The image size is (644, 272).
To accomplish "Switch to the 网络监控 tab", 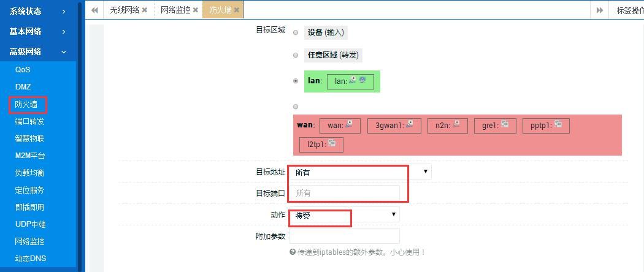I will 175,10.
